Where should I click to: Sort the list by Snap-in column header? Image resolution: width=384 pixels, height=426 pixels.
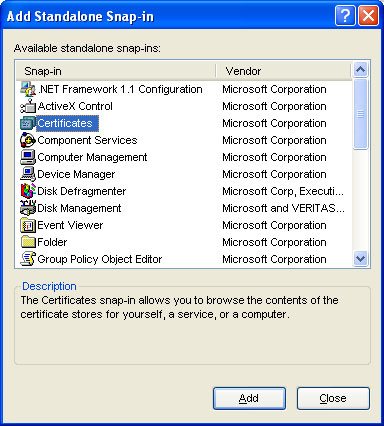pyautogui.click(x=116, y=71)
